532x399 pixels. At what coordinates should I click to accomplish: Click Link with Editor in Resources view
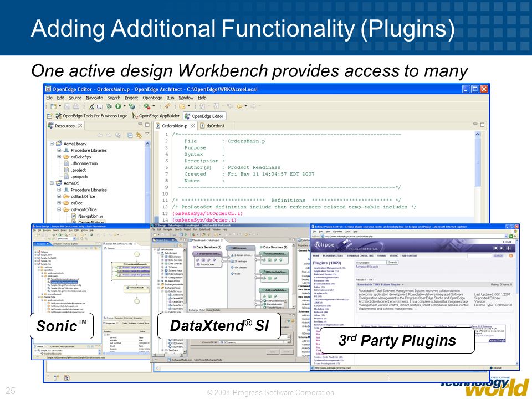click(x=139, y=135)
